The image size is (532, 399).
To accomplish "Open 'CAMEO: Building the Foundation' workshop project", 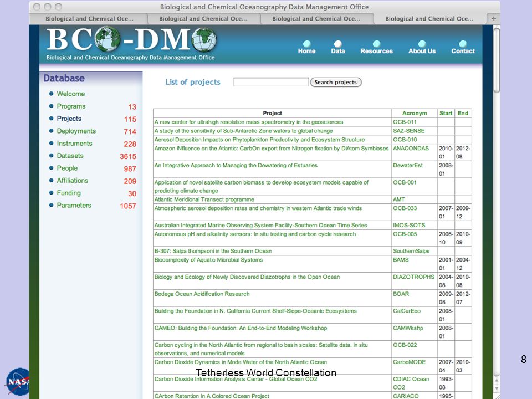I will tap(241, 328).
